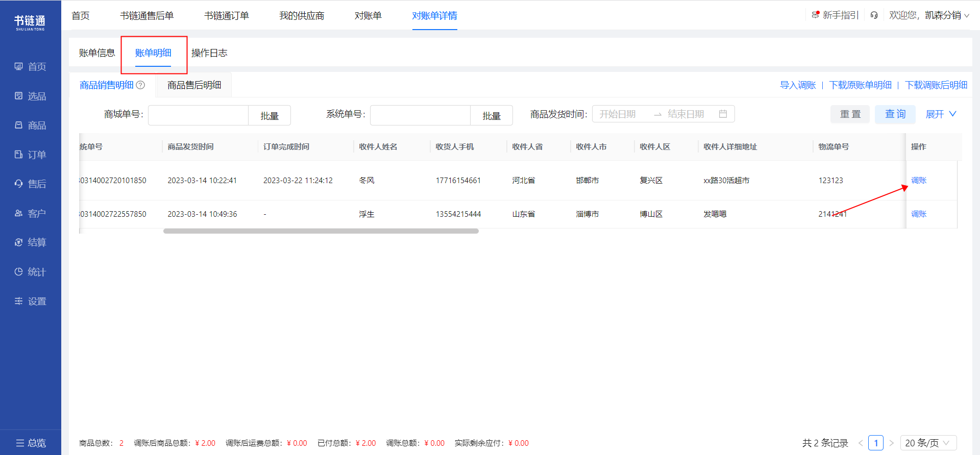The image size is (980, 455).
Task: Click 共 2 条记录 total text
Action: pos(825,443)
